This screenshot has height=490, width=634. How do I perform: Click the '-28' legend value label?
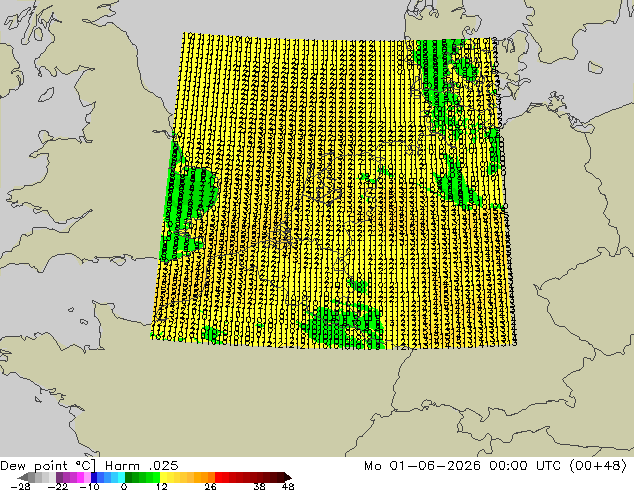click(x=21, y=486)
